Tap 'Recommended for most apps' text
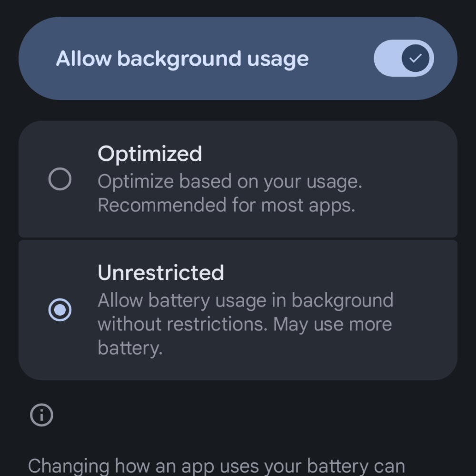476x476 pixels. pos(226,205)
